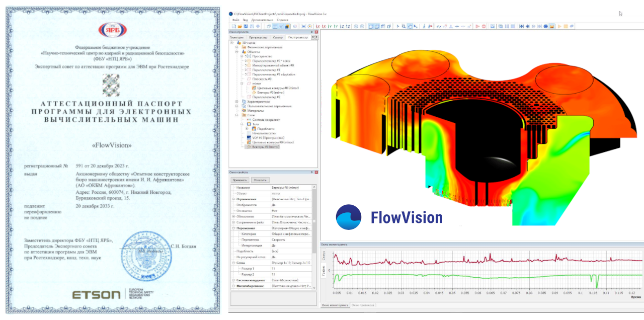Select the magnifier zoom tool
The height and width of the screenshot is (320, 644).
coord(404,26)
